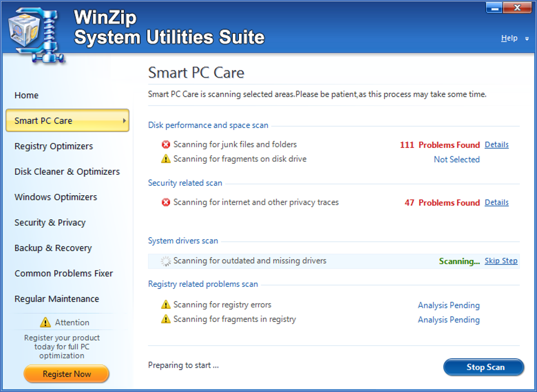Click the spinner icon beside drivers scan
The image size is (537, 392).
pyautogui.click(x=166, y=261)
